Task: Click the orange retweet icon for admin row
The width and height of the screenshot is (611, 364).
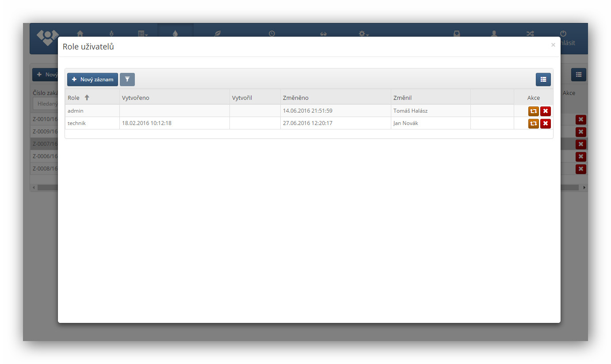Action: click(533, 111)
